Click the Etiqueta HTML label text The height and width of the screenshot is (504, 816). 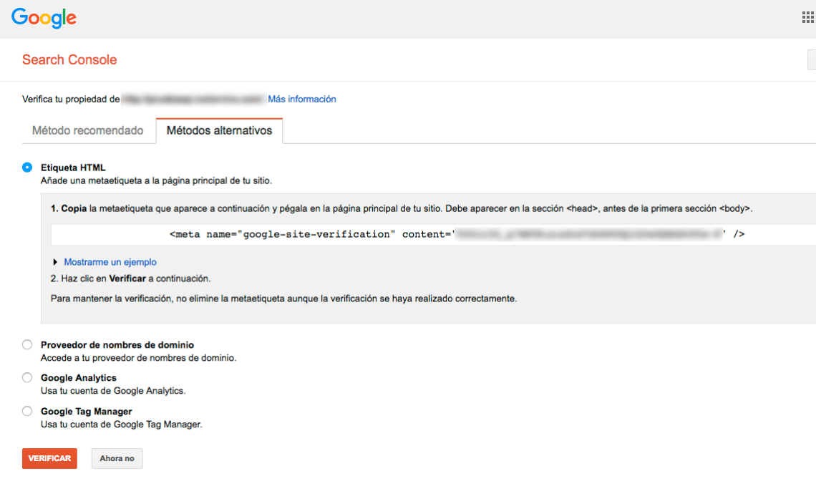pos(74,168)
